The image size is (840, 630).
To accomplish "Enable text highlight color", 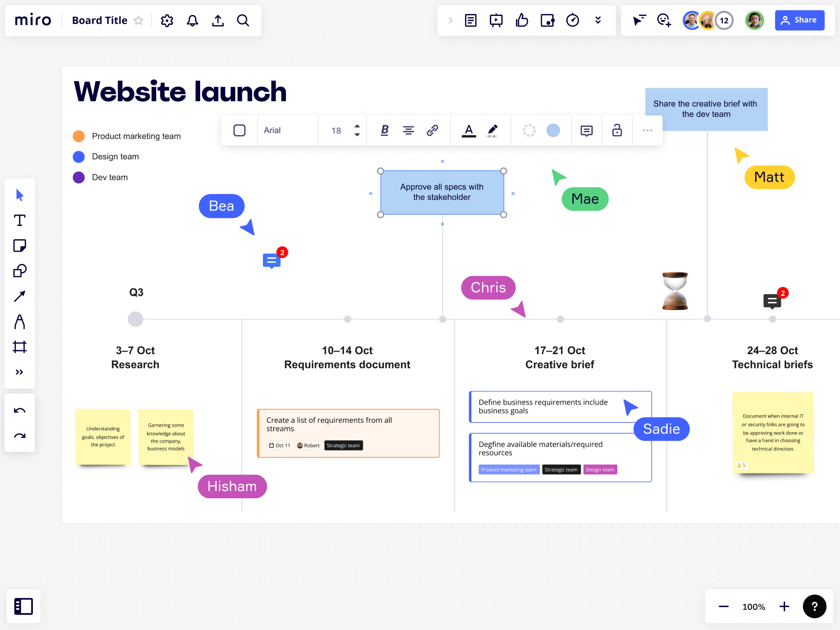I will 492,130.
